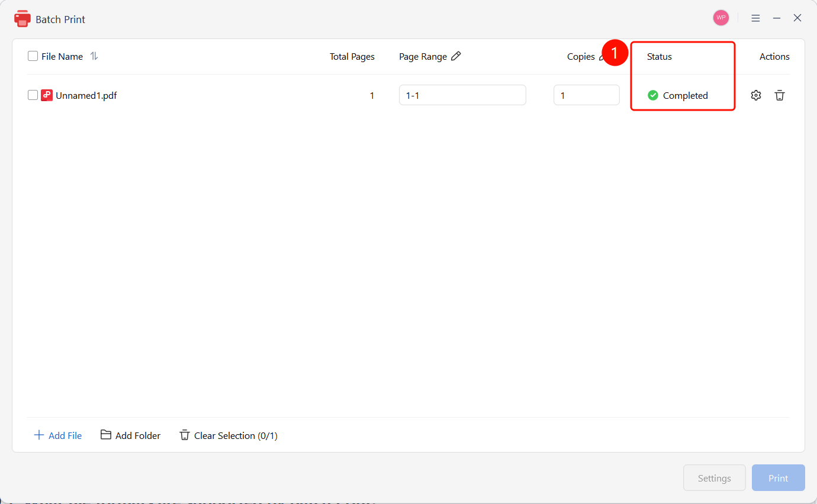The height and width of the screenshot is (504, 817).
Task: Close the Batch Print window
Action: 797,18
